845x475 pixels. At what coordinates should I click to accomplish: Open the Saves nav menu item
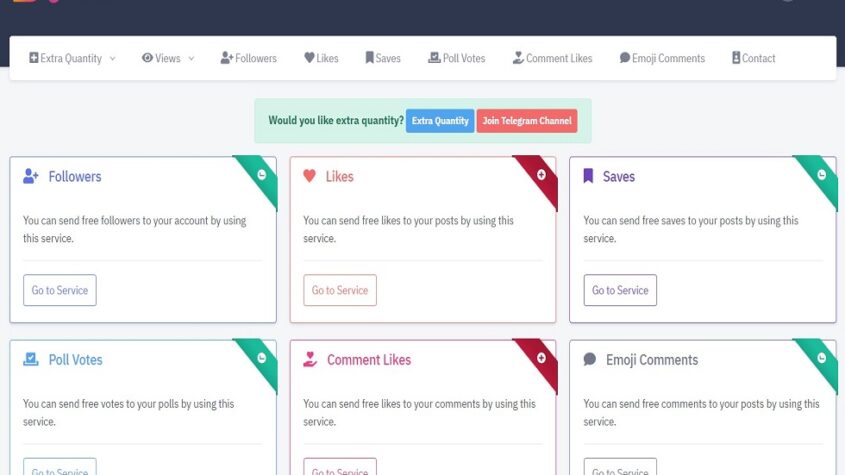[383, 58]
